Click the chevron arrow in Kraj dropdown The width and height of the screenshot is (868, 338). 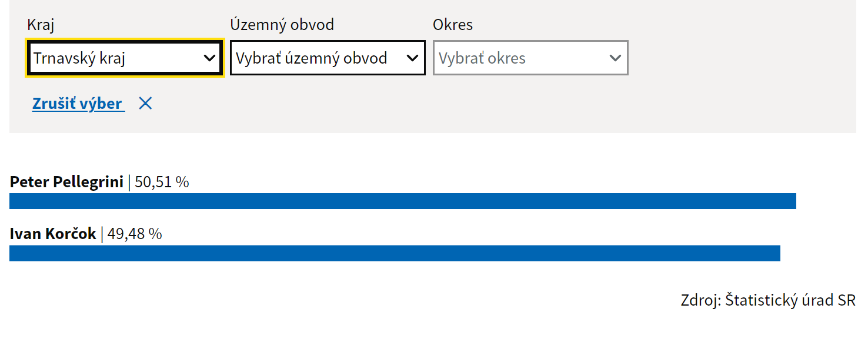(x=209, y=58)
